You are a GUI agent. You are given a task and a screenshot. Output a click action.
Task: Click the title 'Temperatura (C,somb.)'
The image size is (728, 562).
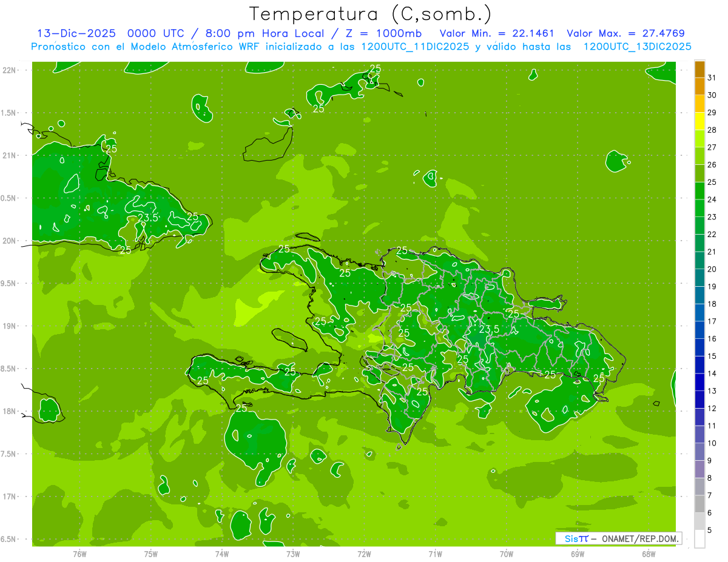click(370, 13)
